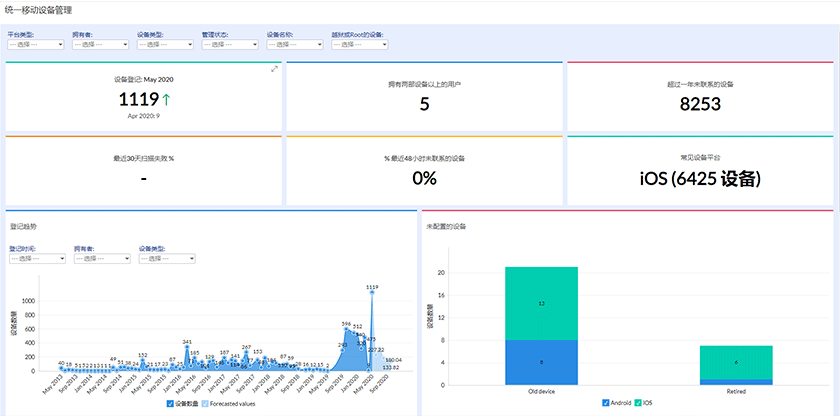Toggle the Android legend checkbox
Screen dimensions: 840x417
(605, 402)
